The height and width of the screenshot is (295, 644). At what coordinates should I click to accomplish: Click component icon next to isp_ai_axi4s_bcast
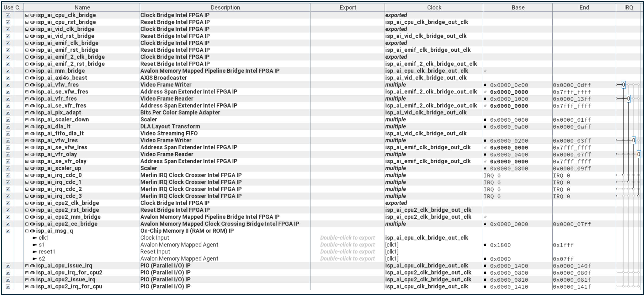coord(32,78)
